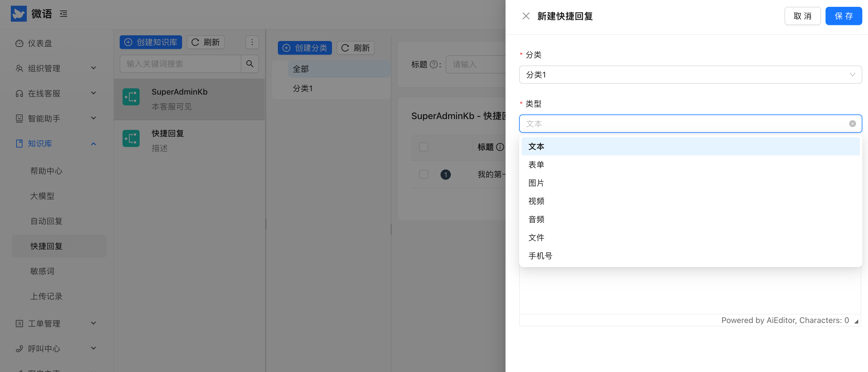
Task: Click the 快捷回复 knowledge base icon
Action: 131,138
